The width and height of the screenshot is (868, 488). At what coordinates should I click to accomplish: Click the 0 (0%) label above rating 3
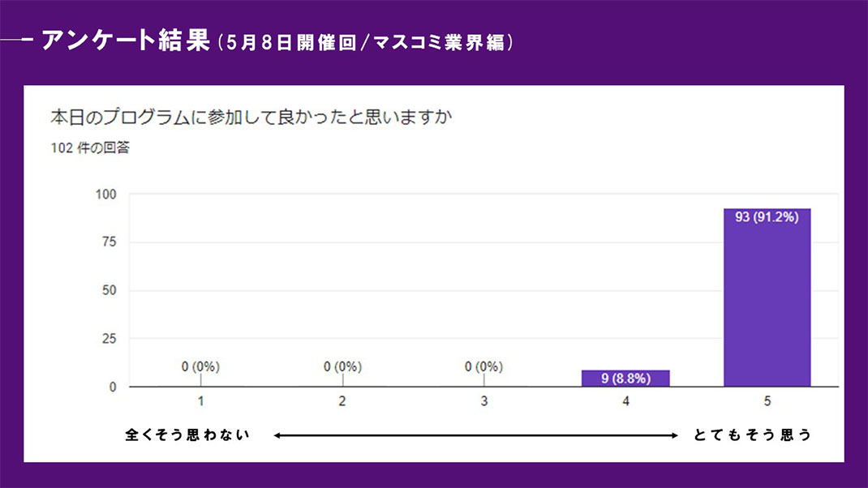pyautogui.click(x=483, y=366)
